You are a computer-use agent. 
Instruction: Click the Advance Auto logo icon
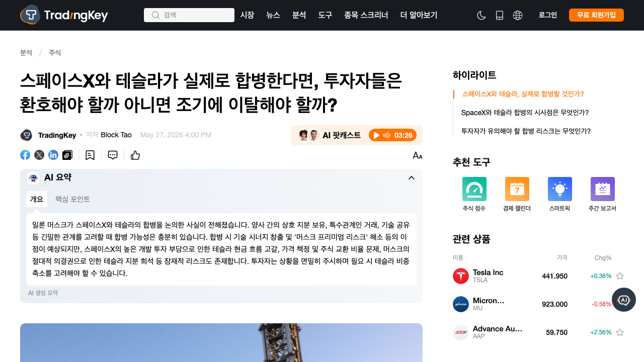coord(461,332)
